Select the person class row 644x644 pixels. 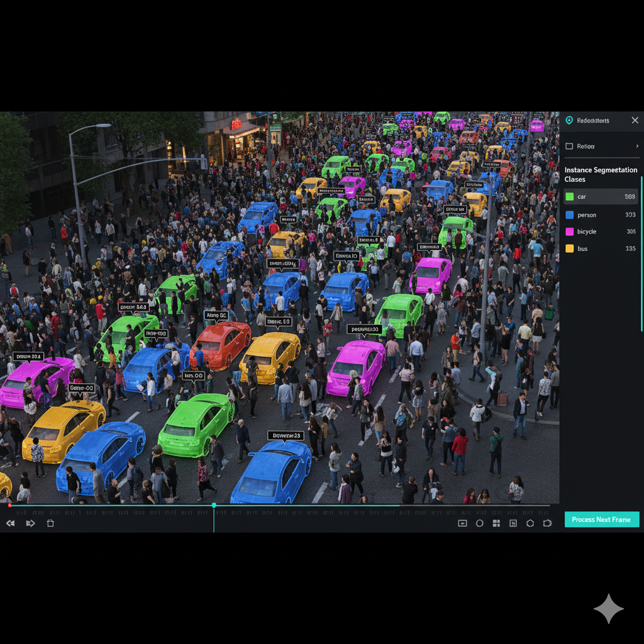[601, 215]
